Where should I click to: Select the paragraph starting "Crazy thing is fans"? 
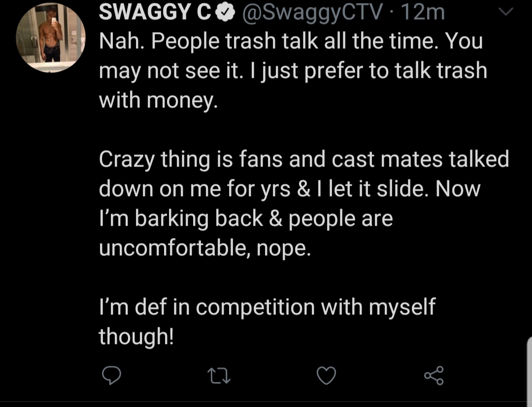(304, 203)
